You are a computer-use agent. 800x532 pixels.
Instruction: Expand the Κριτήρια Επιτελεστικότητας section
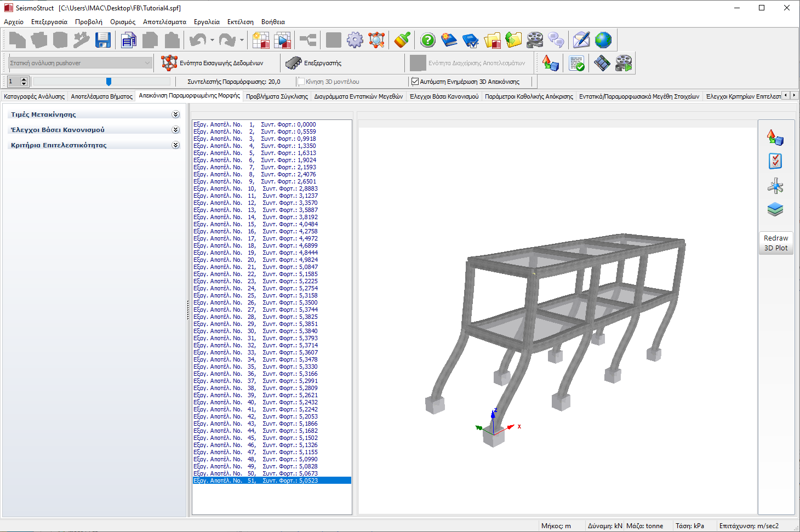[x=175, y=145]
